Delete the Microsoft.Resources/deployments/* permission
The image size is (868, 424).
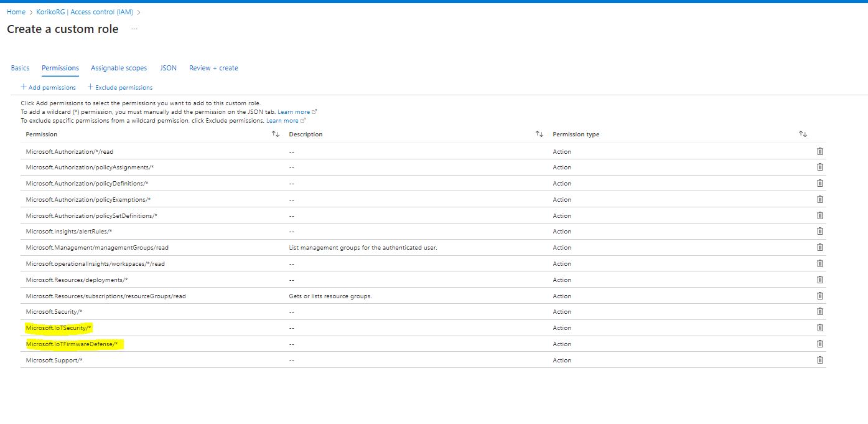(819, 280)
